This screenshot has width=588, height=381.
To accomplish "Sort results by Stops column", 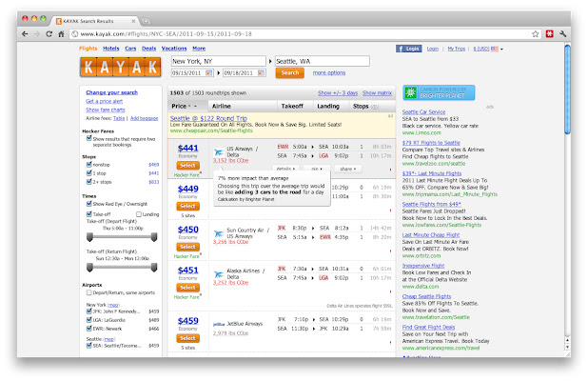I will pos(361,107).
